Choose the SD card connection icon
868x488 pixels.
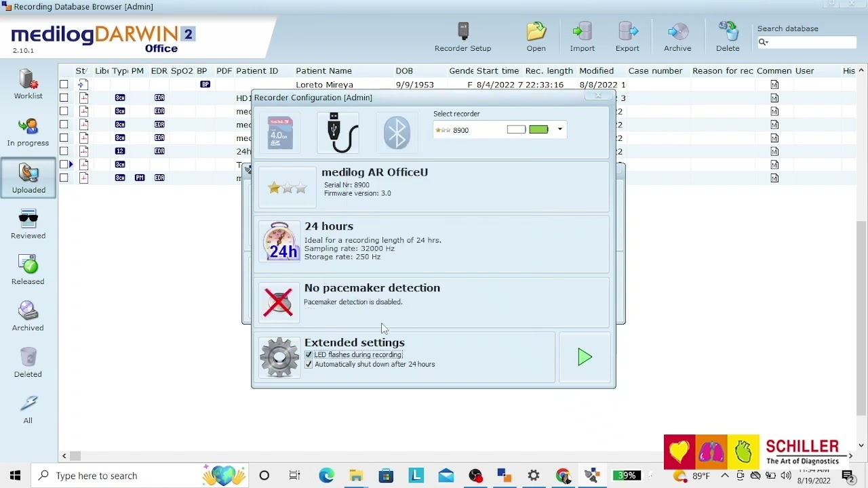pos(280,132)
